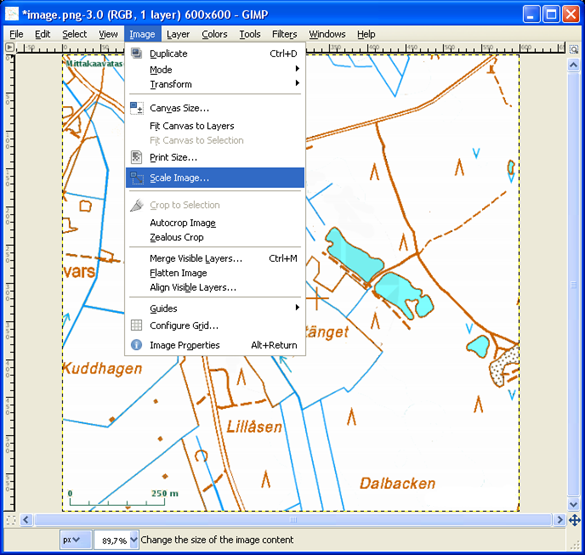Open the px unit dropdown
Image resolution: width=585 pixels, height=555 pixels.
(x=75, y=539)
